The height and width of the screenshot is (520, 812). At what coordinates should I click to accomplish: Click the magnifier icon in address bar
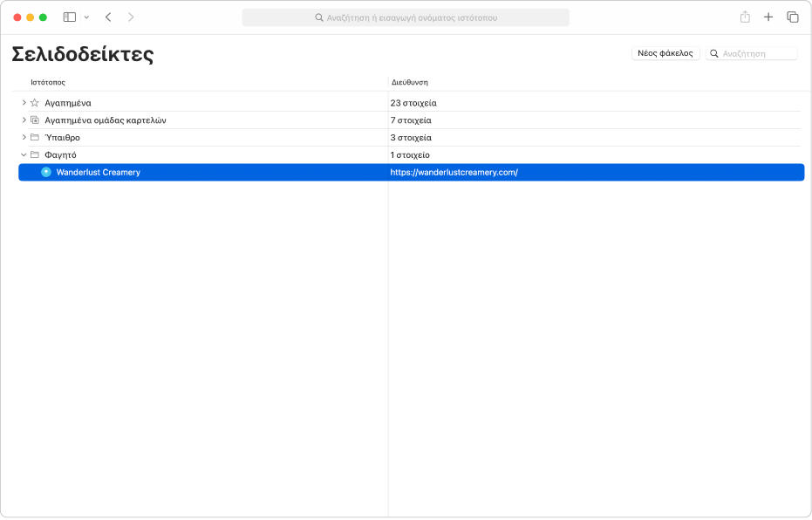319,17
